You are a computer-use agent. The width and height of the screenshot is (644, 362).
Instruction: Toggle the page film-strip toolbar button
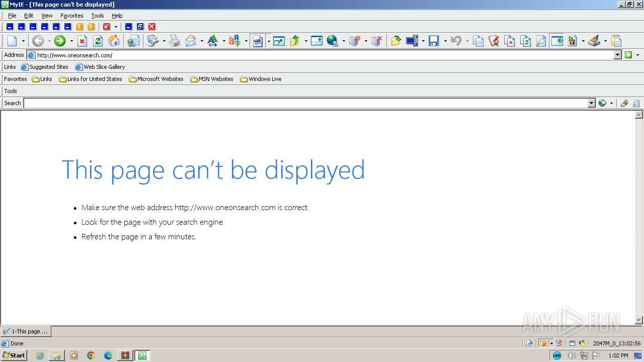coord(258,41)
